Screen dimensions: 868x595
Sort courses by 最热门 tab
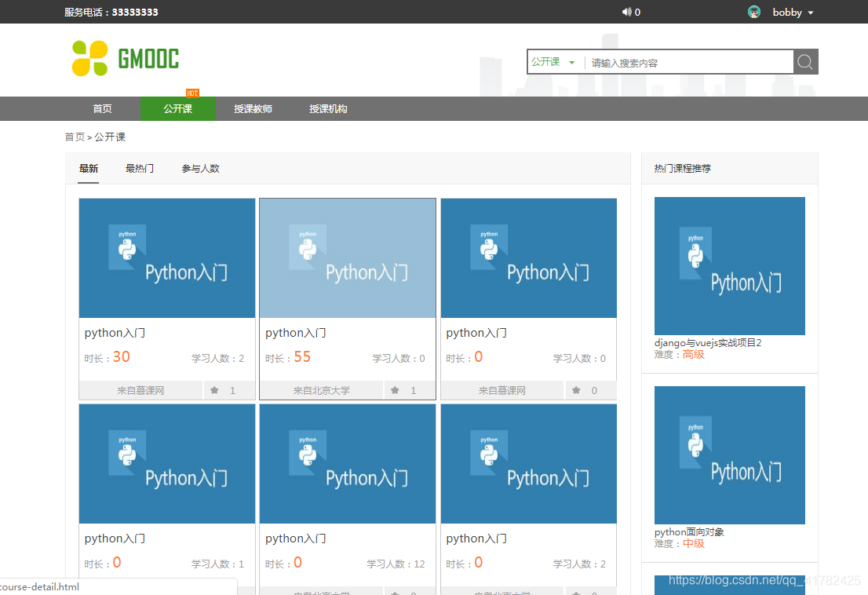tap(140, 168)
